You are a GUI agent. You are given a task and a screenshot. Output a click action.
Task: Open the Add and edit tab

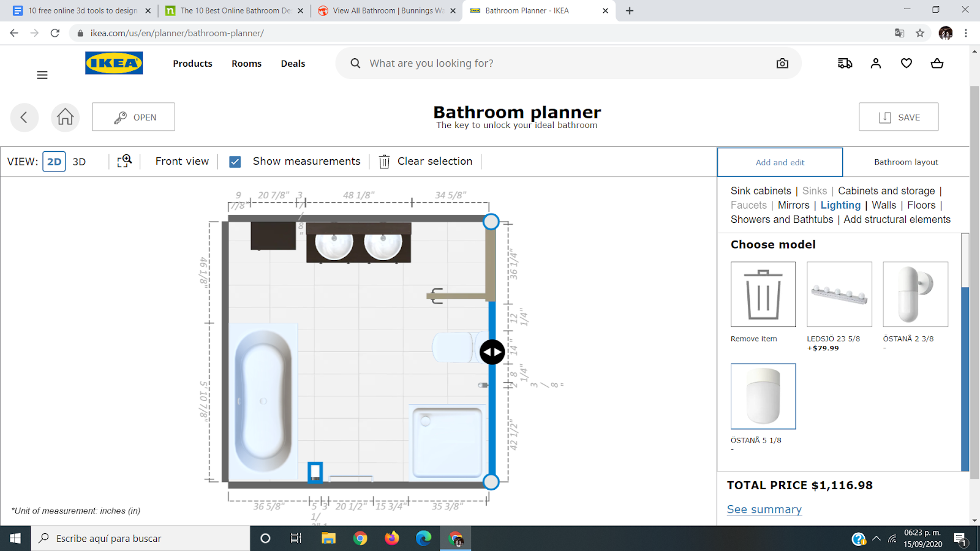[780, 162]
